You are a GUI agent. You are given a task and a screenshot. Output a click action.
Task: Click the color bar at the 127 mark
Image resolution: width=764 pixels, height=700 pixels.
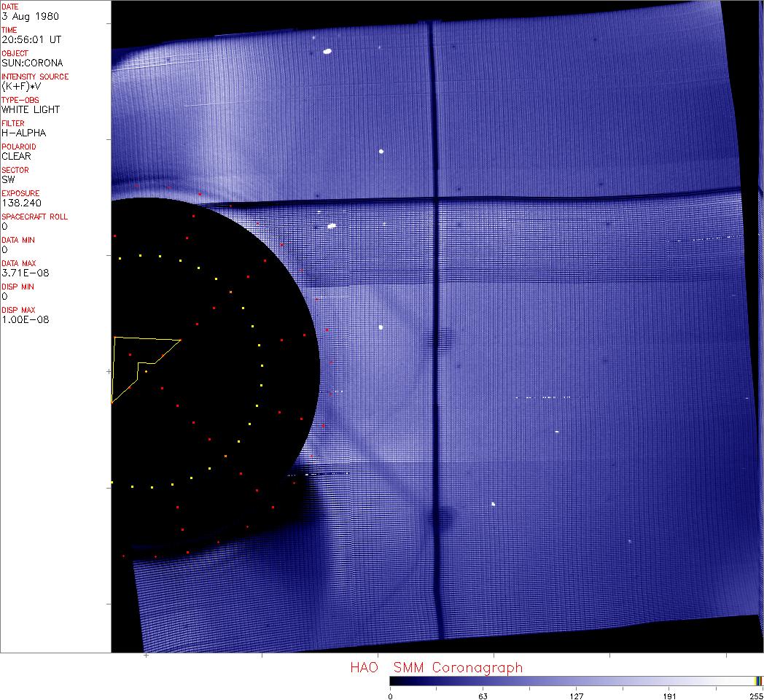576,680
